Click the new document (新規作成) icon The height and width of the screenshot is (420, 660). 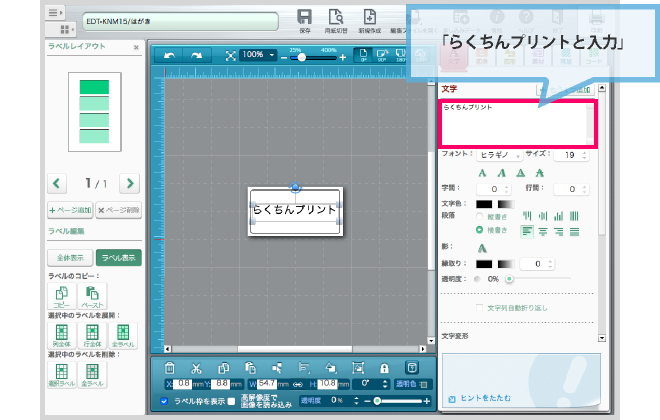click(x=370, y=17)
